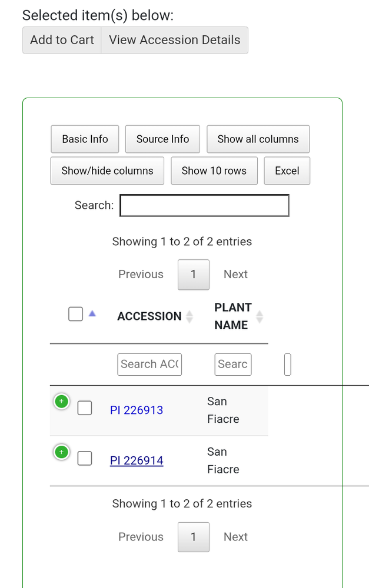
Task: Click blue sort triangle beside select-all checkbox
Action: tap(92, 314)
